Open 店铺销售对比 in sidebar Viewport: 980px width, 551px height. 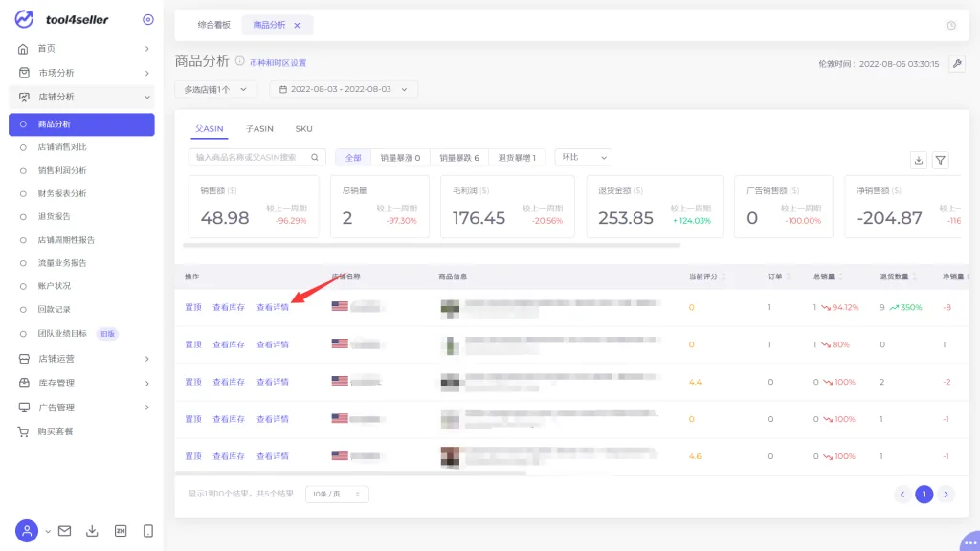62,147
